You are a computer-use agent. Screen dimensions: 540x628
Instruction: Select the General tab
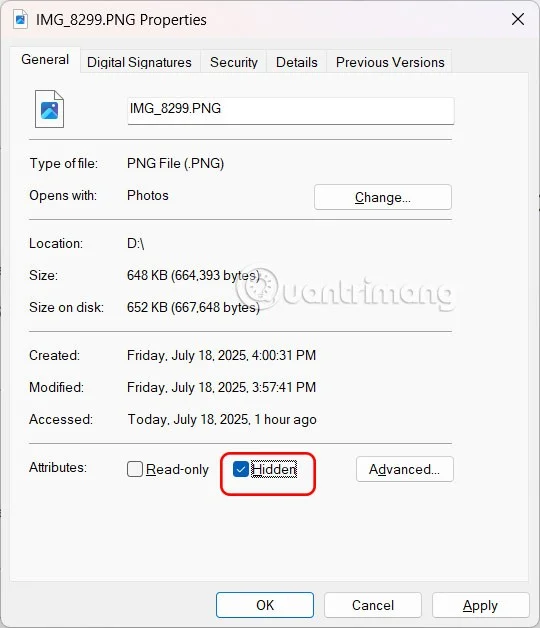pyautogui.click(x=45, y=60)
